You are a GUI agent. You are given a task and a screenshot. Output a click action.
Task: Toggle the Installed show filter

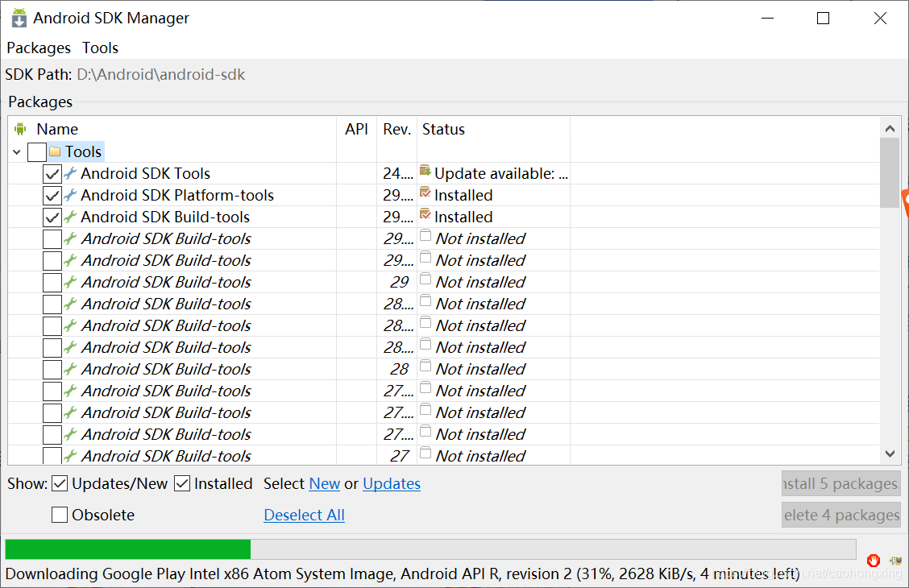click(182, 483)
